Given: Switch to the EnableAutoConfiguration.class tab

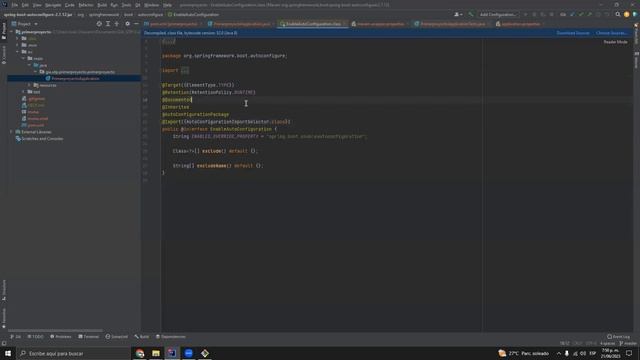Looking at the screenshot, I should click(313, 24).
